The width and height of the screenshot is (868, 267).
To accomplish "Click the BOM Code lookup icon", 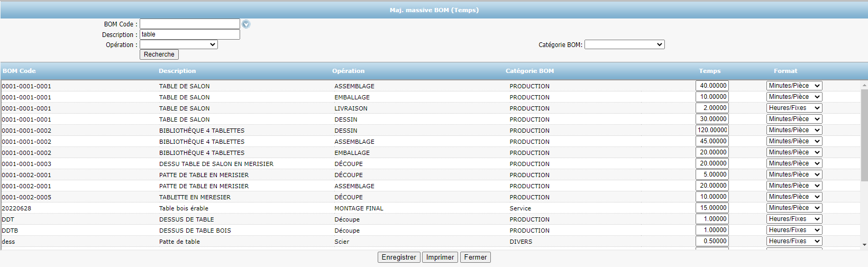I will pos(246,24).
